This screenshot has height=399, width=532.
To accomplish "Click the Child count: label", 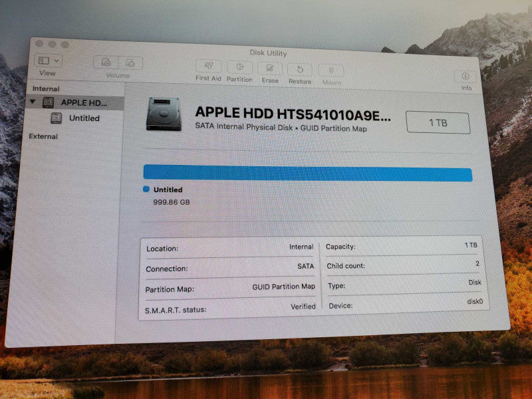I will 346,266.
